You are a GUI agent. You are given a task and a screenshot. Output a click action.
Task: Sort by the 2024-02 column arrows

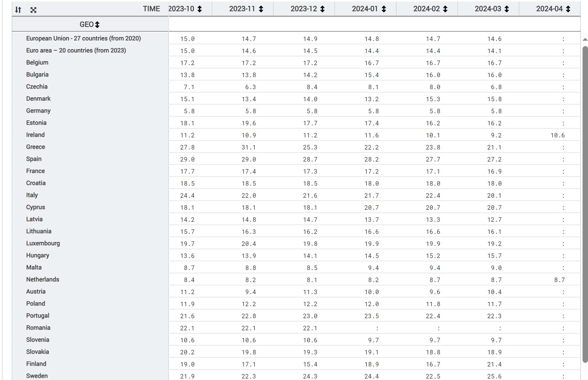(445, 9)
